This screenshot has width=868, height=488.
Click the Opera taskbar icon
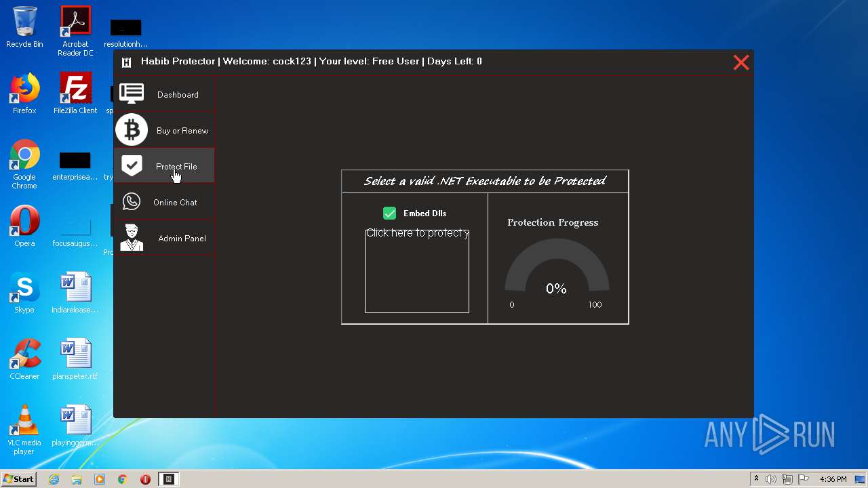(x=145, y=479)
